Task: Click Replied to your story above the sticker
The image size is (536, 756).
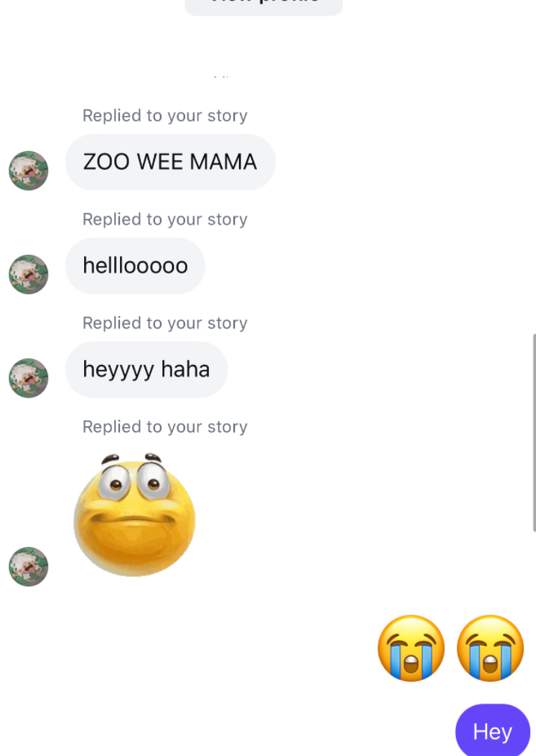Action: point(165,427)
